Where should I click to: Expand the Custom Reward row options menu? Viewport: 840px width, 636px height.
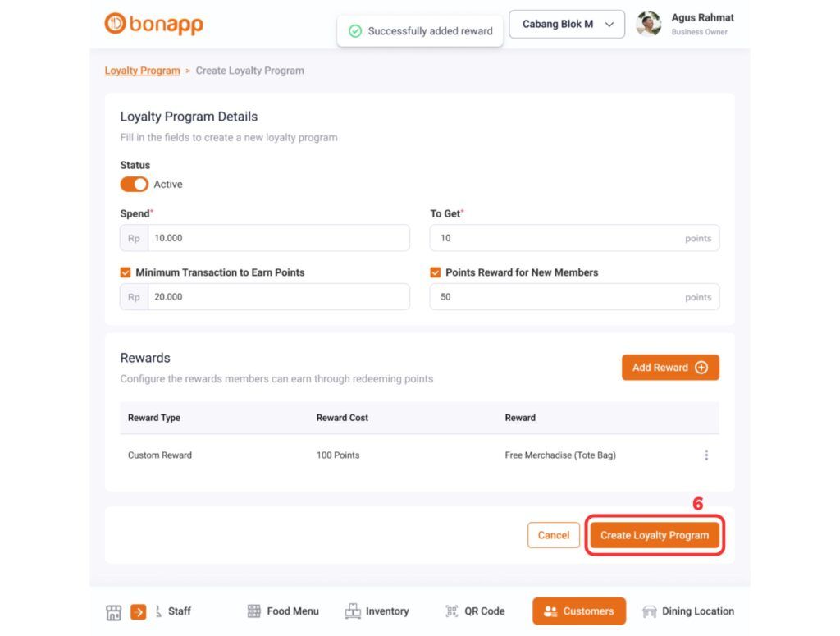[x=706, y=455]
